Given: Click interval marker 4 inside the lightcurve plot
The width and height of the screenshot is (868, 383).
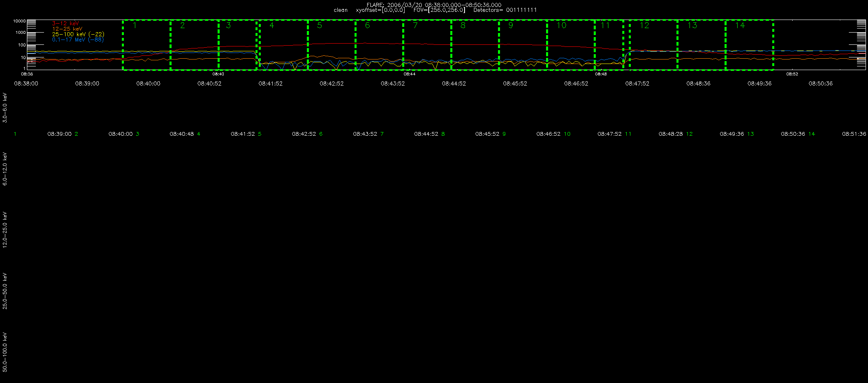Looking at the screenshot, I should click(272, 25).
